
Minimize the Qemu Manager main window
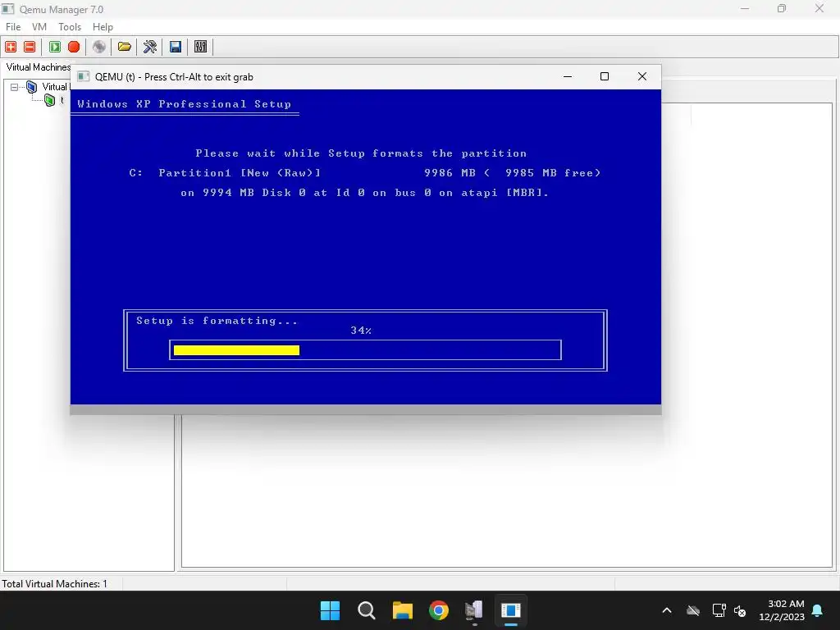[745, 8]
